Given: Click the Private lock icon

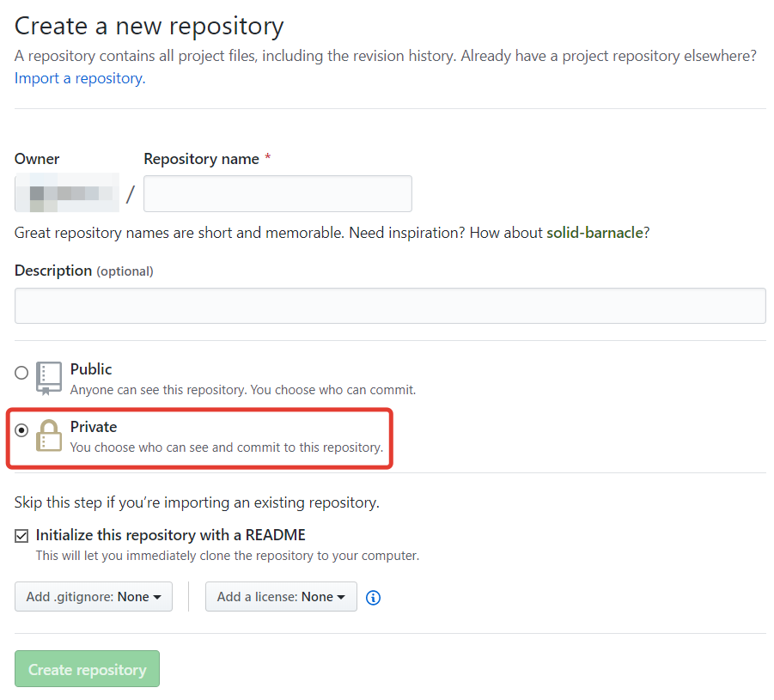Looking at the screenshot, I should pyautogui.click(x=49, y=435).
